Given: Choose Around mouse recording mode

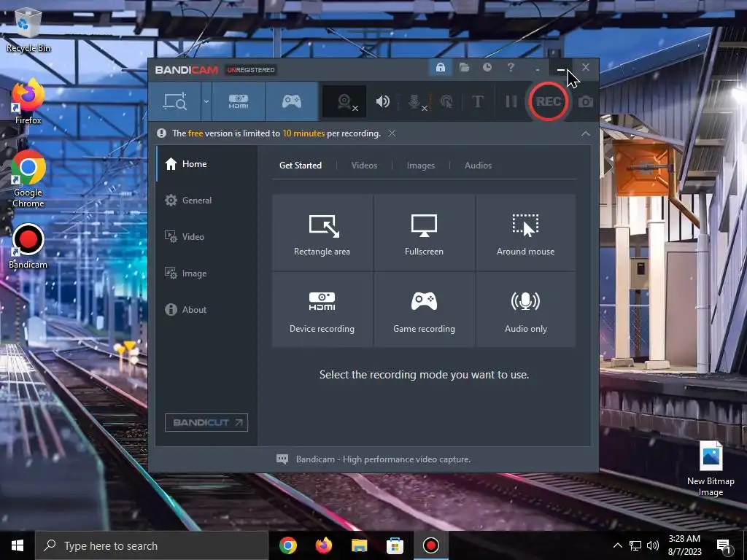Looking at the screenshot, I should coord(525,233).
